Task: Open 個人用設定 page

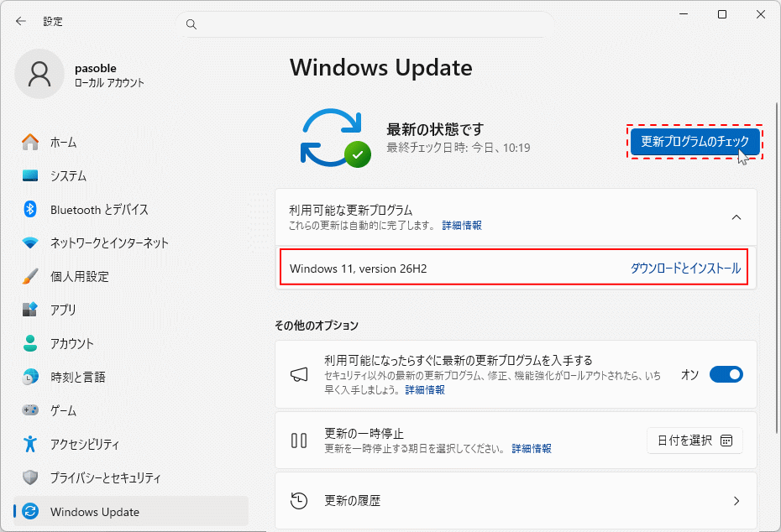Action: click(80, 277)
